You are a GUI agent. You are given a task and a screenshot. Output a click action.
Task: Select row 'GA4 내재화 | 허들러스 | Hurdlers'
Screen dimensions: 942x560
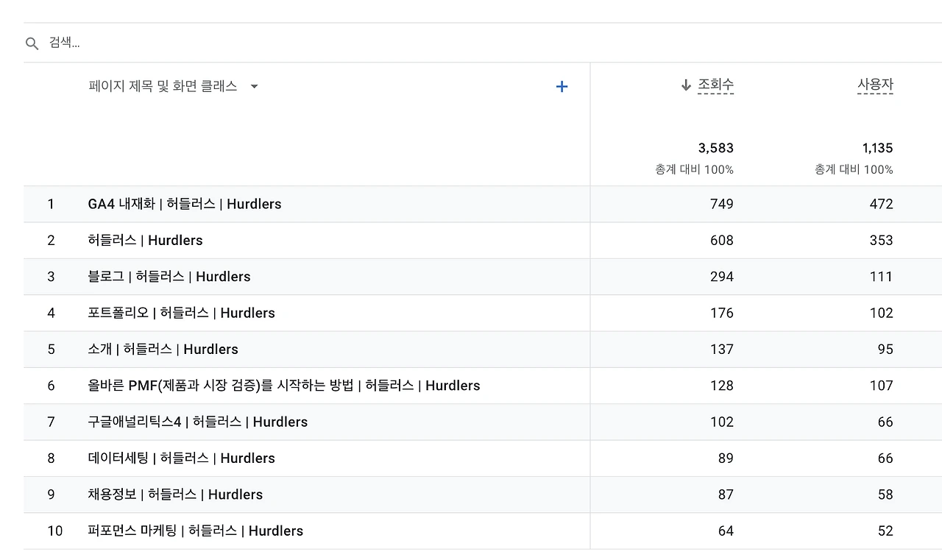point(483,204)
